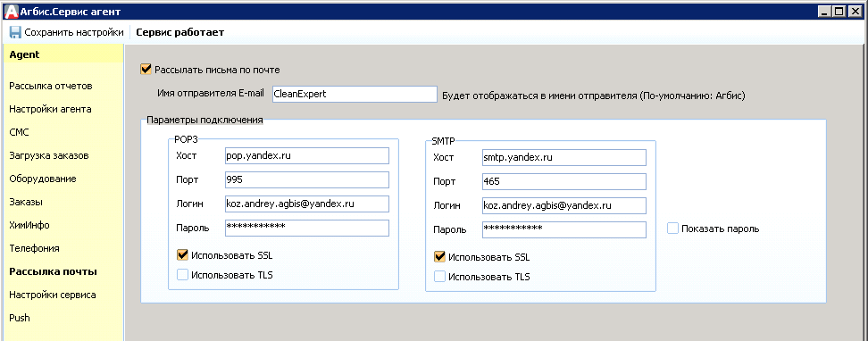
Task: Open the Заказы section
Action: [x=26, y=203]
